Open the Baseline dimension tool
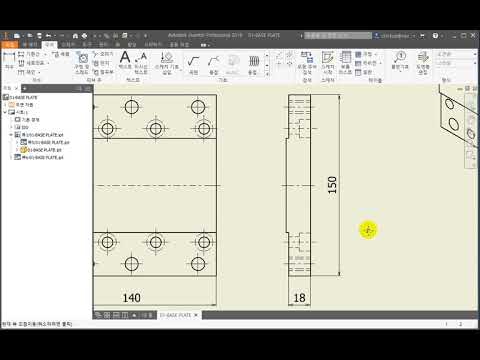Image resolution: width=480 pixels, height=360 pixels. 29,54
